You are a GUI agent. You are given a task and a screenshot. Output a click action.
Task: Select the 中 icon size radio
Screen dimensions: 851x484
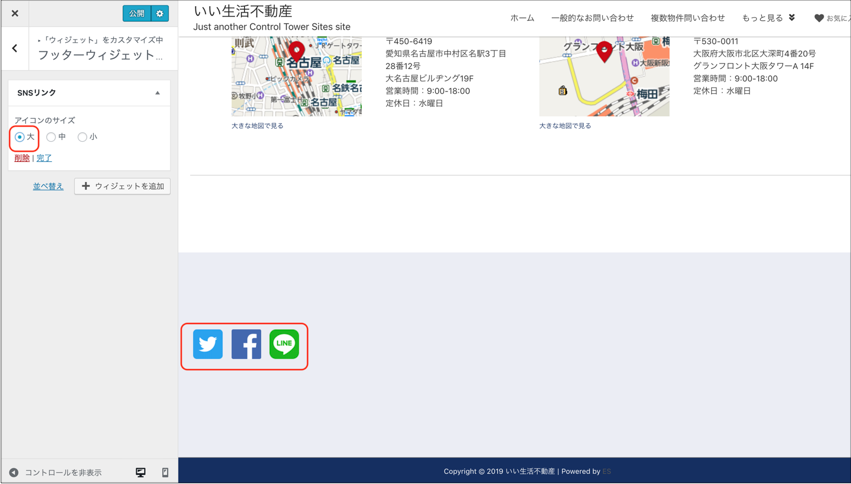(51, 137)
